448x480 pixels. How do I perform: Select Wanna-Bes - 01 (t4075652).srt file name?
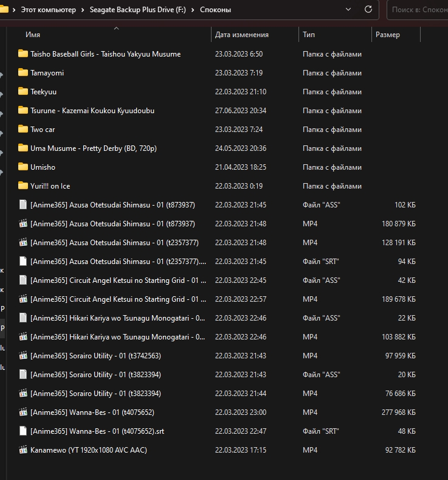click(97, 431)
